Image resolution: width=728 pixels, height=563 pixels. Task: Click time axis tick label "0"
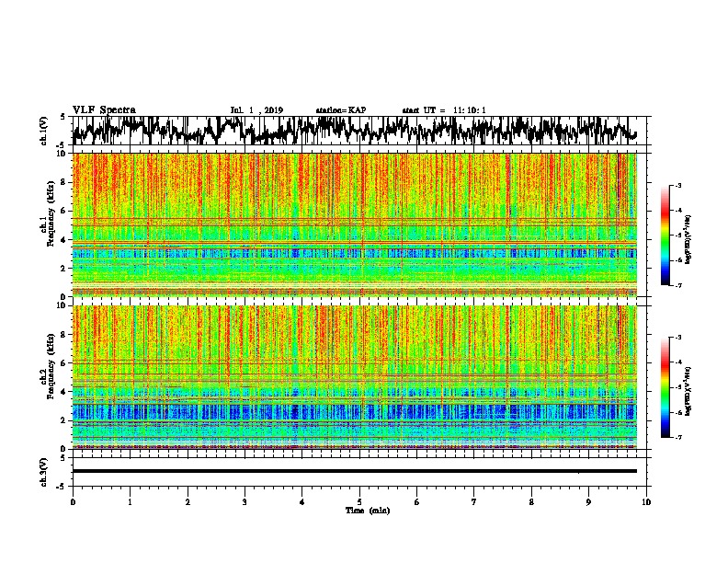click(x=73, y=502)
